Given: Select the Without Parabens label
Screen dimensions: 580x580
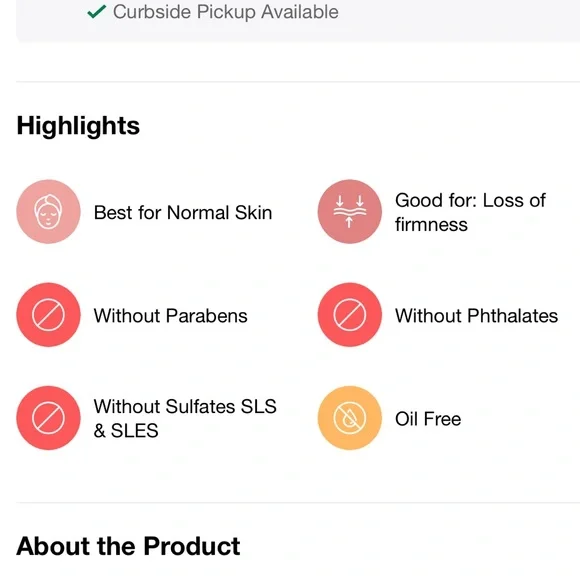Looking at the screenshot, I should pyautogui.click(x=171, y=316).
